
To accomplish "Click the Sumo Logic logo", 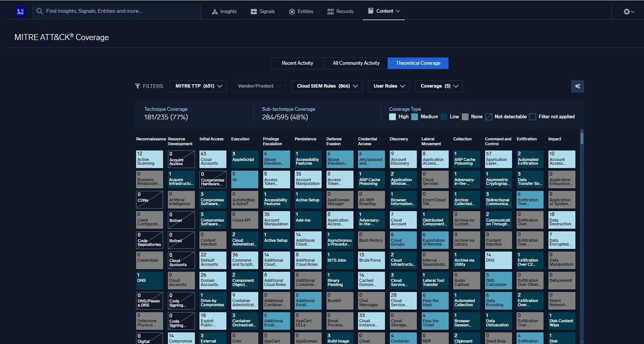I will [x=20, y=11].
